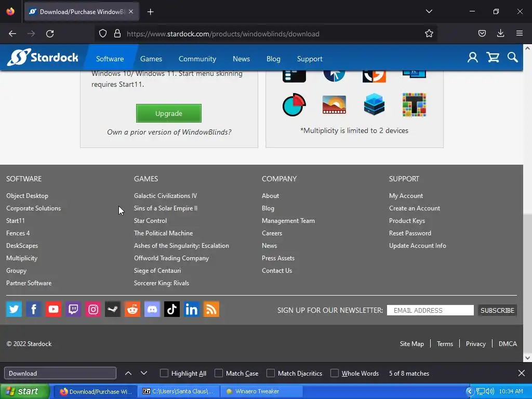The width and height of the screenshot is (532, 399).
Task: Click the SUBSCRIBE newsletter button
Action: [497, 310]
